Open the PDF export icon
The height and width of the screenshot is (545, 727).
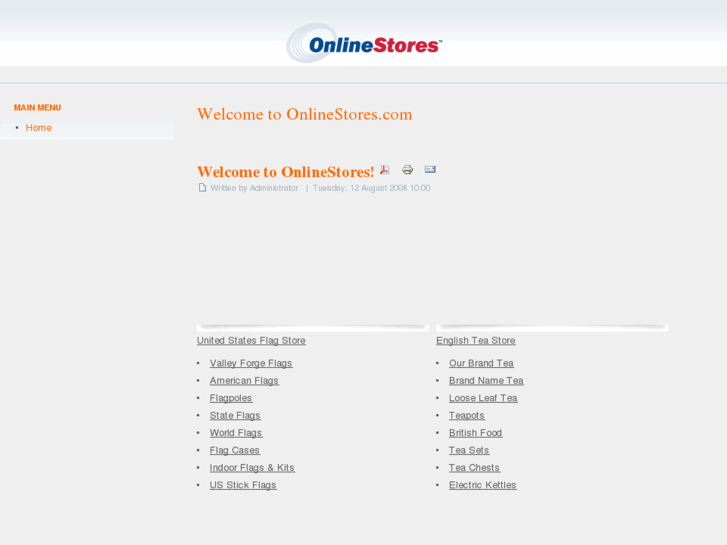click(385, 170)
